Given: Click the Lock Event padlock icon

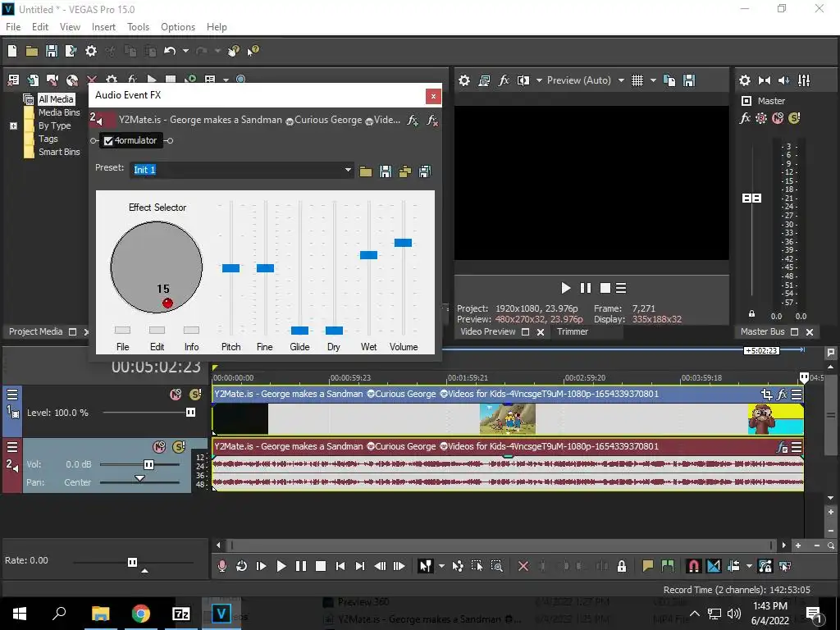Looking at the screenshot, I should [622, 566].
